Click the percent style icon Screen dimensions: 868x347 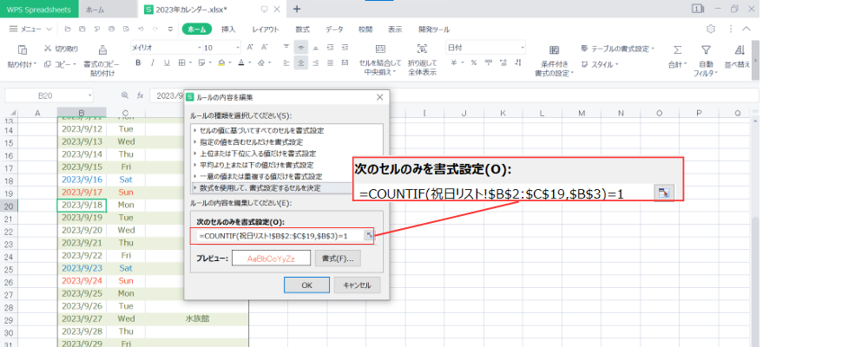473,63
